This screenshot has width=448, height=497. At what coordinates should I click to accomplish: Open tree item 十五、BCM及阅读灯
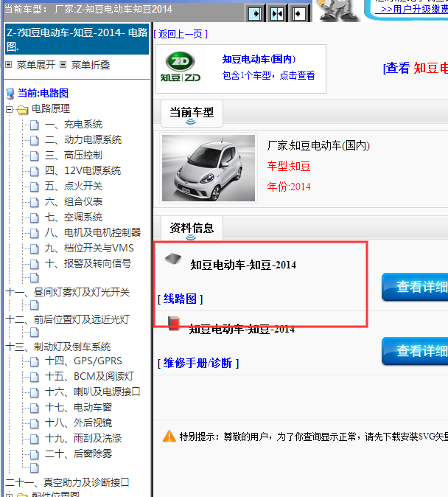point(89,377)
